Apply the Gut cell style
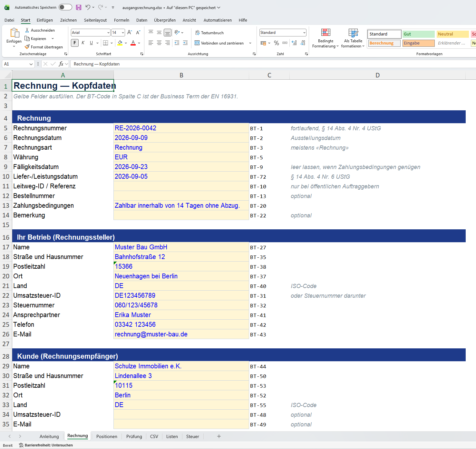Image resolution: width=476 pixels, height=449 pixels. (419, 34)
